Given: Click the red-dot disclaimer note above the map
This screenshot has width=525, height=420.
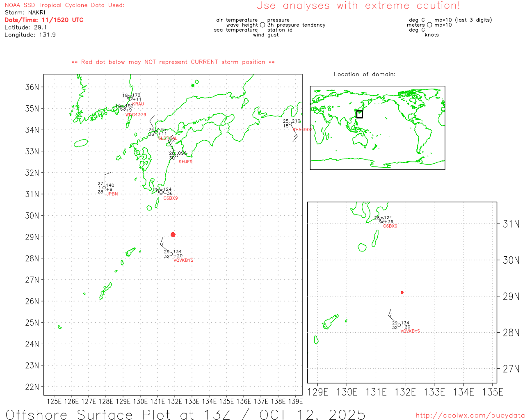Looking at the screenshot, I should tap(173, 62).
